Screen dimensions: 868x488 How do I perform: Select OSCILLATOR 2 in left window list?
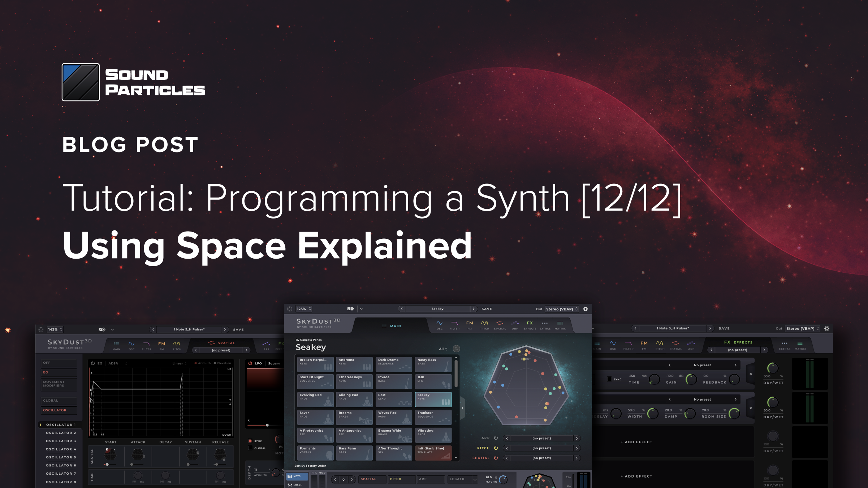(61, 433)
